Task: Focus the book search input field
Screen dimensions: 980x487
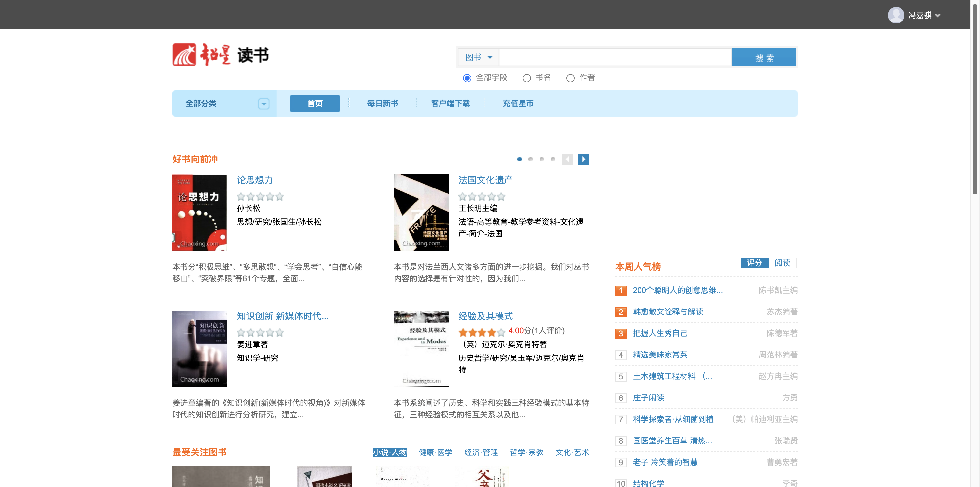Action: tap(615, 57)
